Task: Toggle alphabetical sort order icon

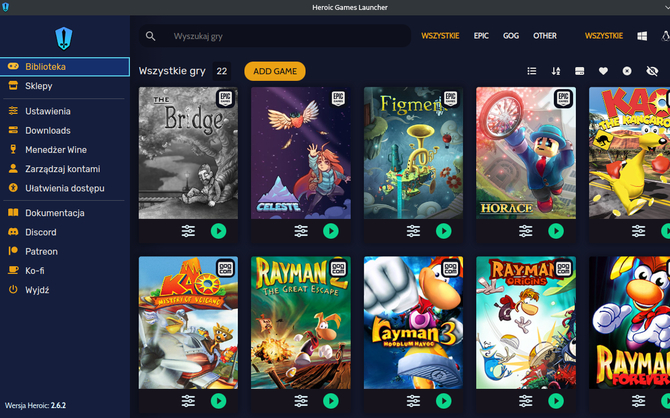Action: [x=555, y=71]
